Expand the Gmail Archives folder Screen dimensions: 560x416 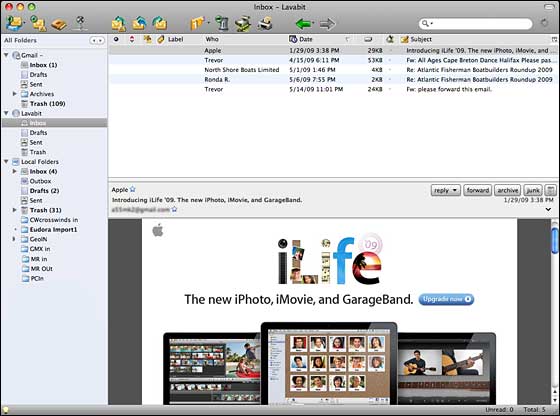(15, 94)
